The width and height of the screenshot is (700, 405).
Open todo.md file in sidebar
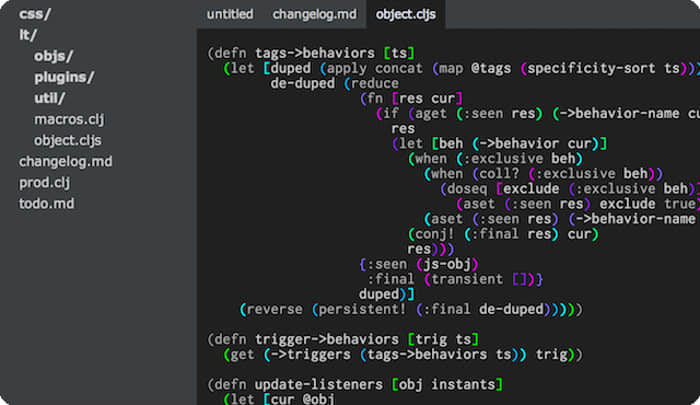click(x=46, y=204)
